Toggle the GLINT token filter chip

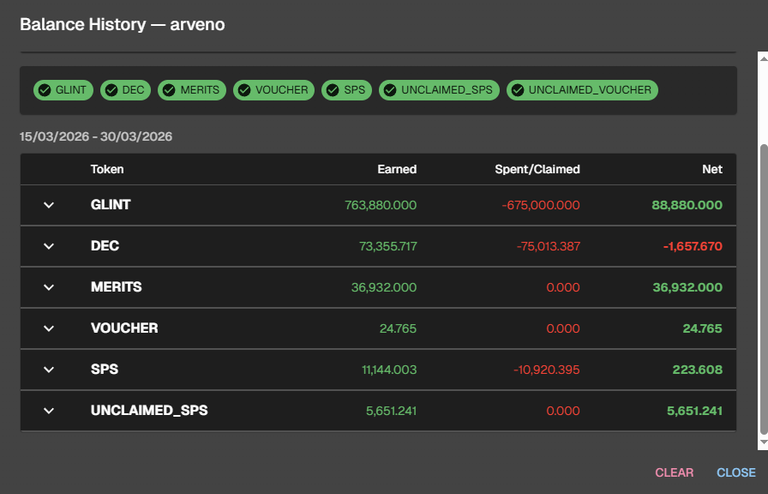(63, 90)
